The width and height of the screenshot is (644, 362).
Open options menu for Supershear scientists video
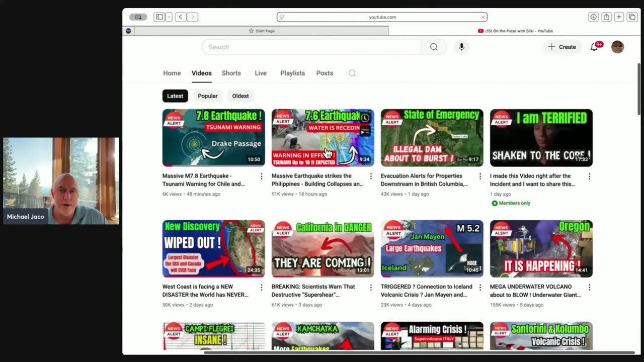371,287
